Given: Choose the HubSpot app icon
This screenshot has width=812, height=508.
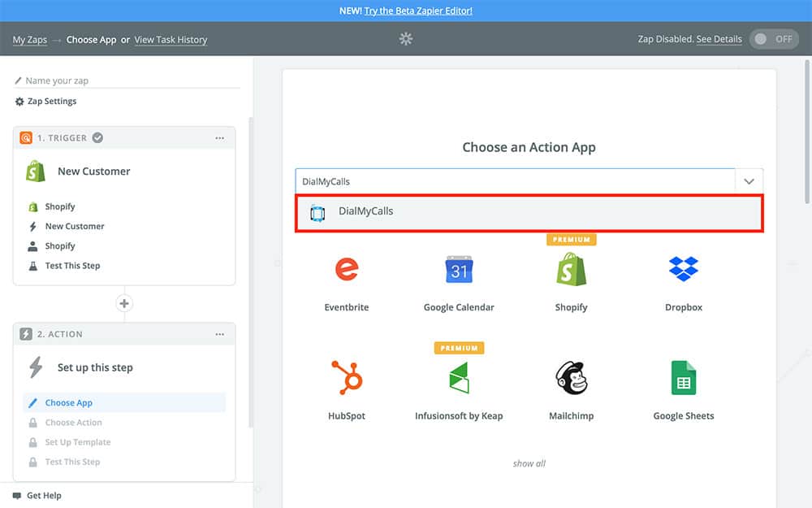Looking at the screenshot, I should tap(347, 378).
